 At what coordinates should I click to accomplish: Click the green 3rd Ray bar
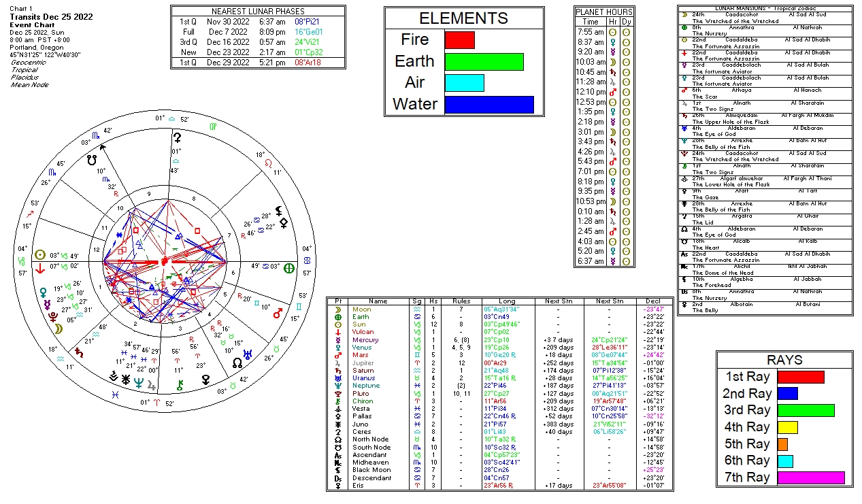coord(806,411)
